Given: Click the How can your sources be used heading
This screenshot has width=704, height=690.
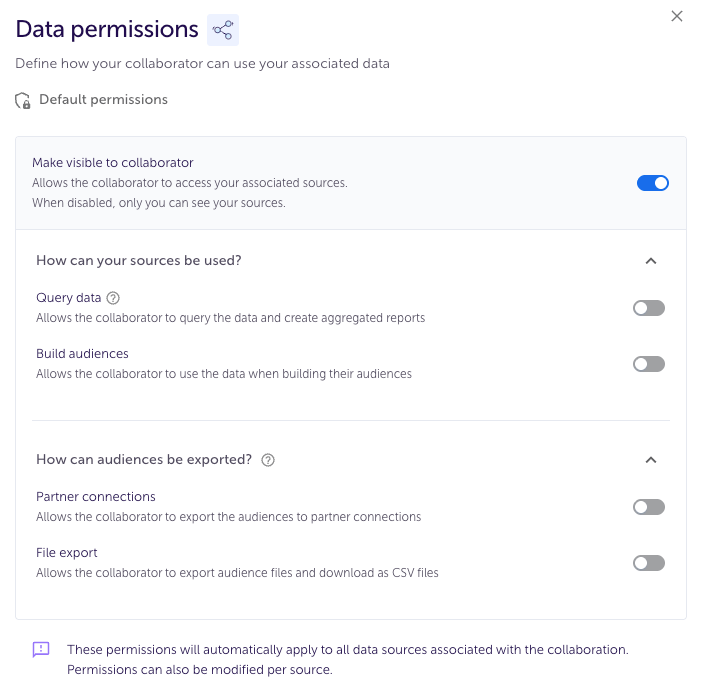Looking at the screenshot, I should (x=139, y=261).
